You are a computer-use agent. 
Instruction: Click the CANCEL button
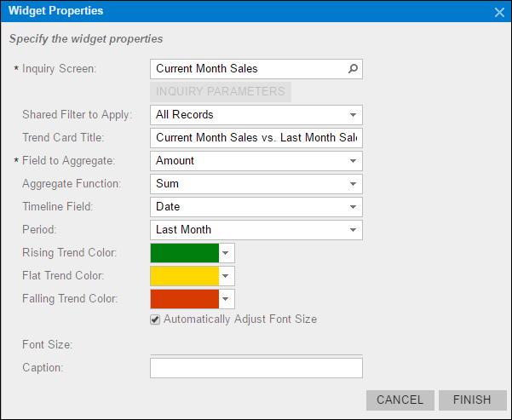tap(400, 400)
